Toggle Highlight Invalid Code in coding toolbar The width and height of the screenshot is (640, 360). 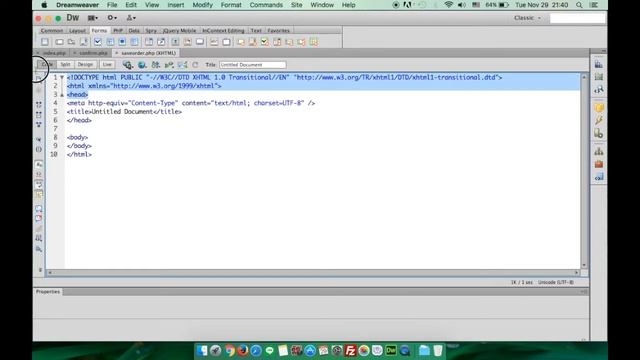pyautogui.click(x=39, y=174)
